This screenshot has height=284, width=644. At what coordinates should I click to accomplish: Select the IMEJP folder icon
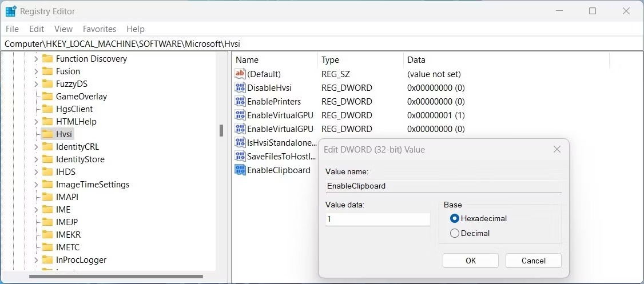click(47, 222)
